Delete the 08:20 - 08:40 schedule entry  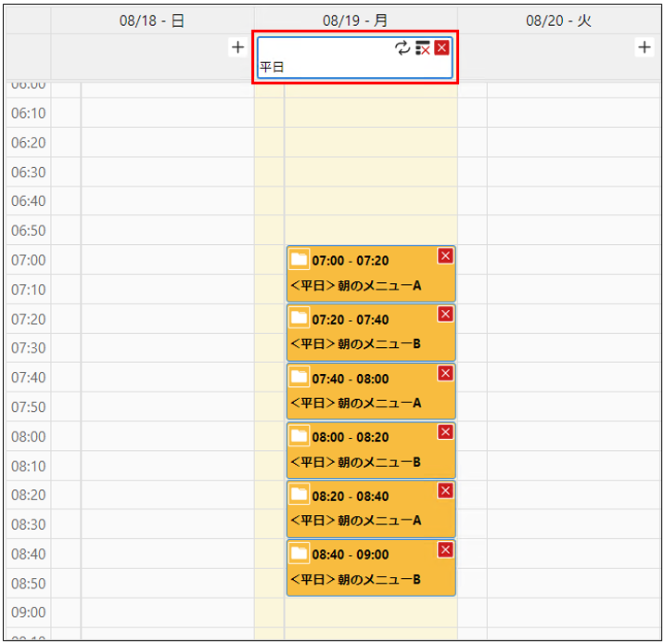click(445, 491)
